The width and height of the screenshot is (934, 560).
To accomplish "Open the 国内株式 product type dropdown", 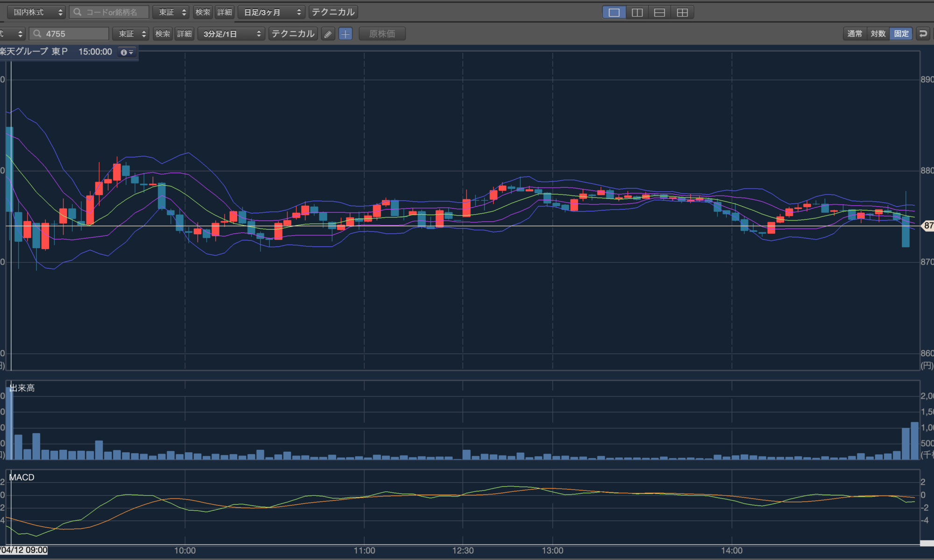I will point(36,12).
